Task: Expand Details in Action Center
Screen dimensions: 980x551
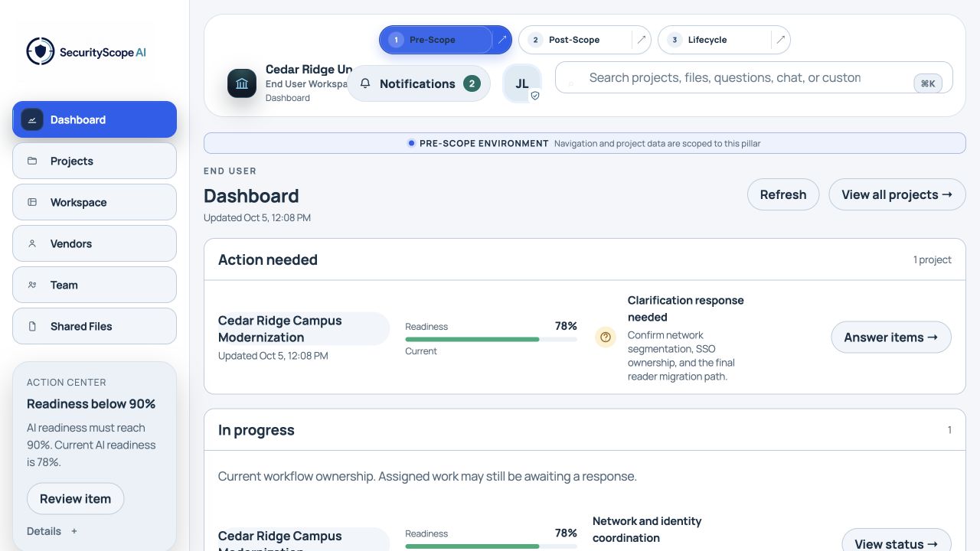Action: (52, 531)
